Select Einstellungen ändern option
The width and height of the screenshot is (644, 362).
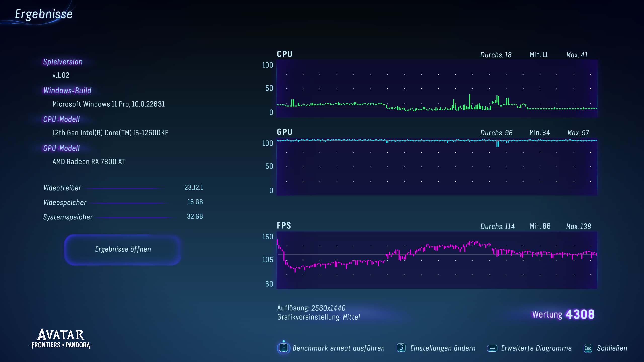[443, 348]
